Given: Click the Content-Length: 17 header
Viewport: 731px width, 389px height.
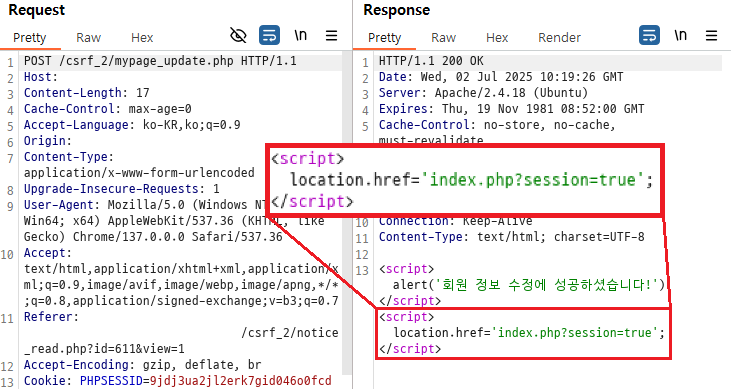Looking at the screenshot, I should click(87, 93).
